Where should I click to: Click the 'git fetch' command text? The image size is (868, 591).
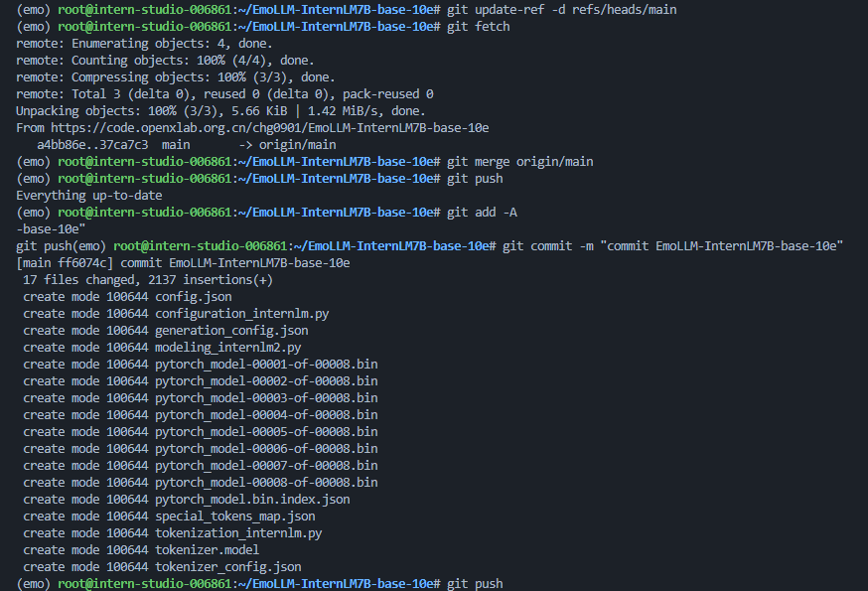pos(478,26)
